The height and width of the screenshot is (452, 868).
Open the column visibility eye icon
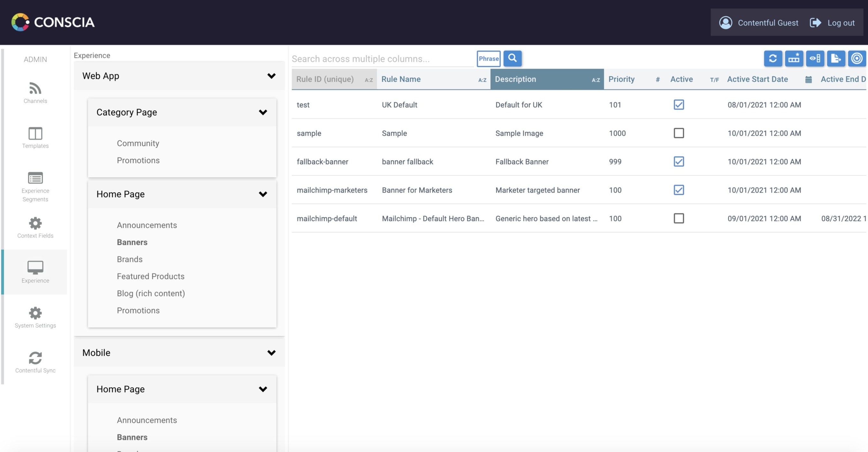point(815,58)
